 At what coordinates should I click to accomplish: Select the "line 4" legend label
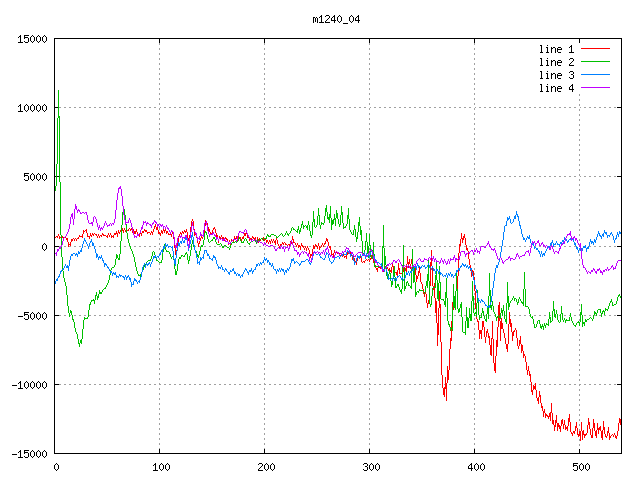pyautogui.click(x=556, y=88)
